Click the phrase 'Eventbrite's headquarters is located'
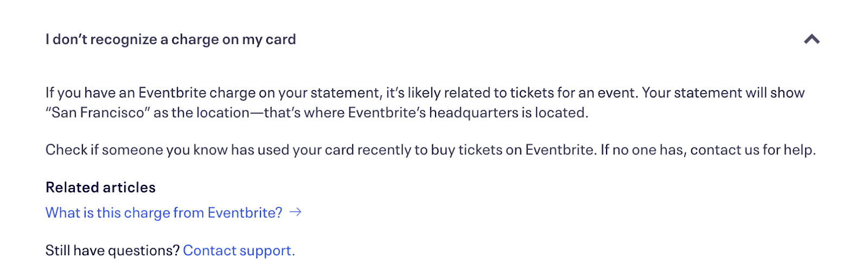868x278 pixels. 468,113
